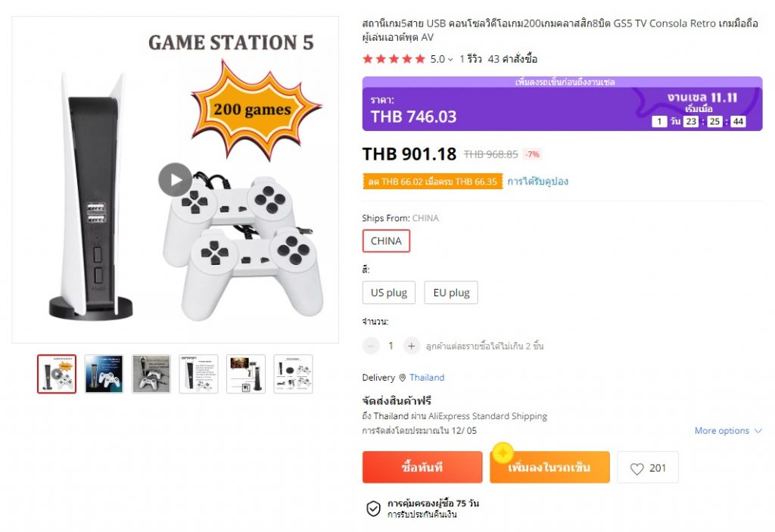Select the second product thumbnail

pos(104,374)
